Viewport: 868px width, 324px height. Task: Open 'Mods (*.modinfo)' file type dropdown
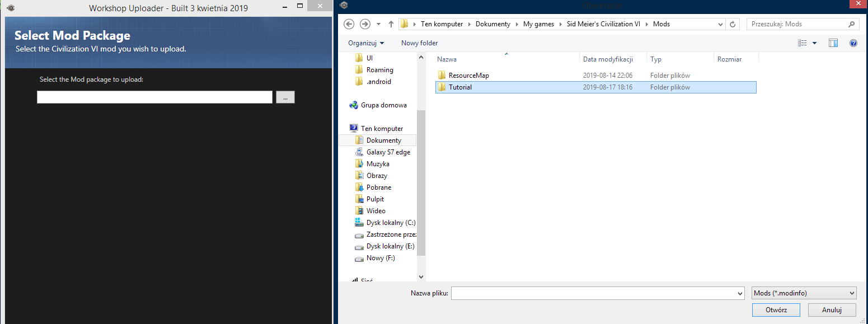(804, 293)
